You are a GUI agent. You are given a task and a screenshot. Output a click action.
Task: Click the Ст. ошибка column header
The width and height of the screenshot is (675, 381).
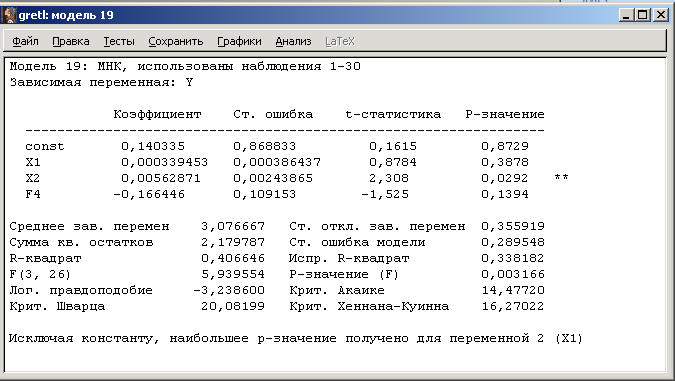273,115
